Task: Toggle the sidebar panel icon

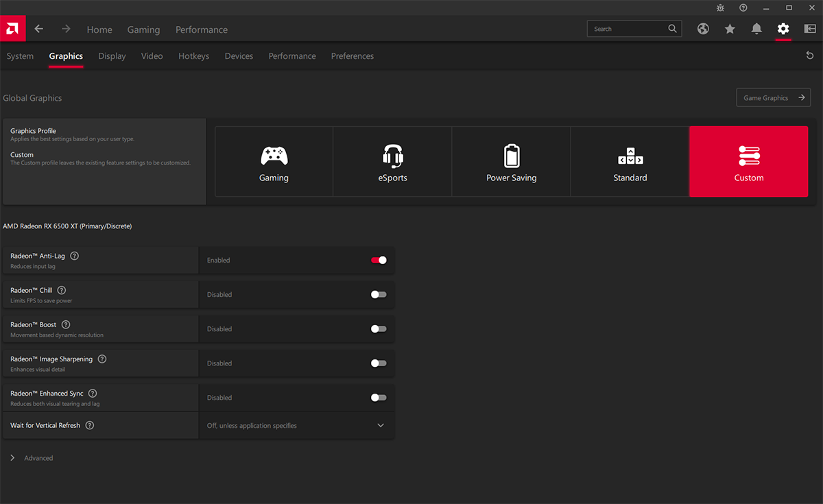Action: 810,29
